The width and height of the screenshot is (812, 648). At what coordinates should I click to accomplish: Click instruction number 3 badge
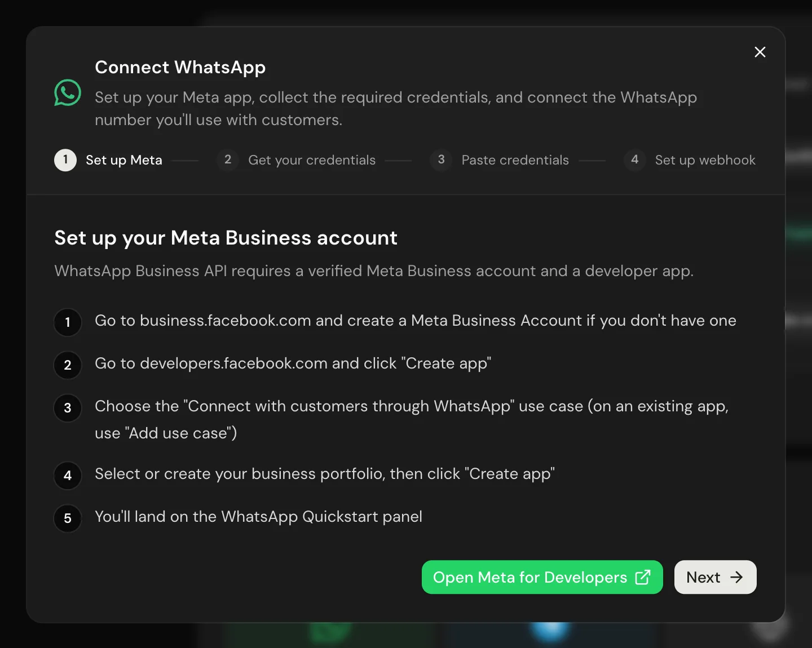tap(68, 408)
